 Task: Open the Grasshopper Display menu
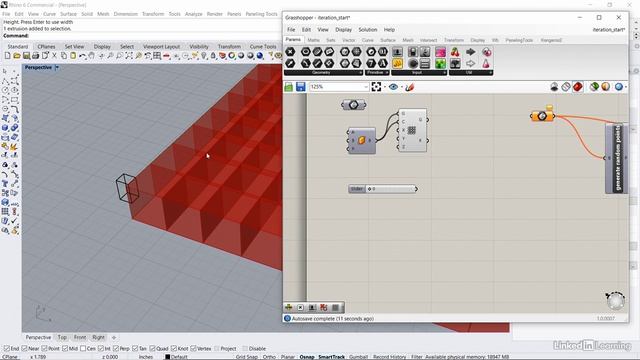click(x=343, y=30)
